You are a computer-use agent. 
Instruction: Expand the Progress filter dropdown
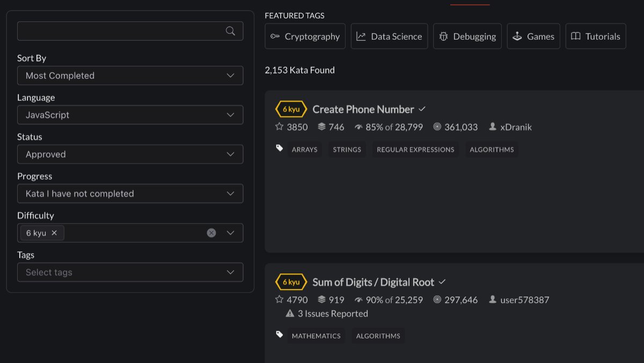pyautogui.click(x=130, y=194)
